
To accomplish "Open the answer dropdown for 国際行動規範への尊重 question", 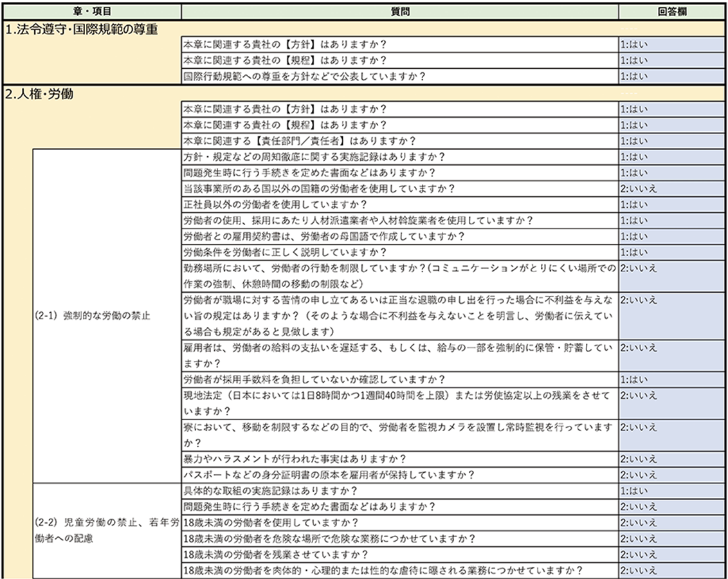I will (x=671, y=77).
